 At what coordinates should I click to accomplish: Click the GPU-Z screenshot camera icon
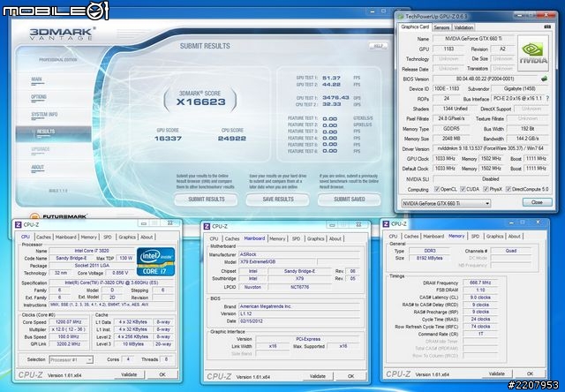coord(547,27)
